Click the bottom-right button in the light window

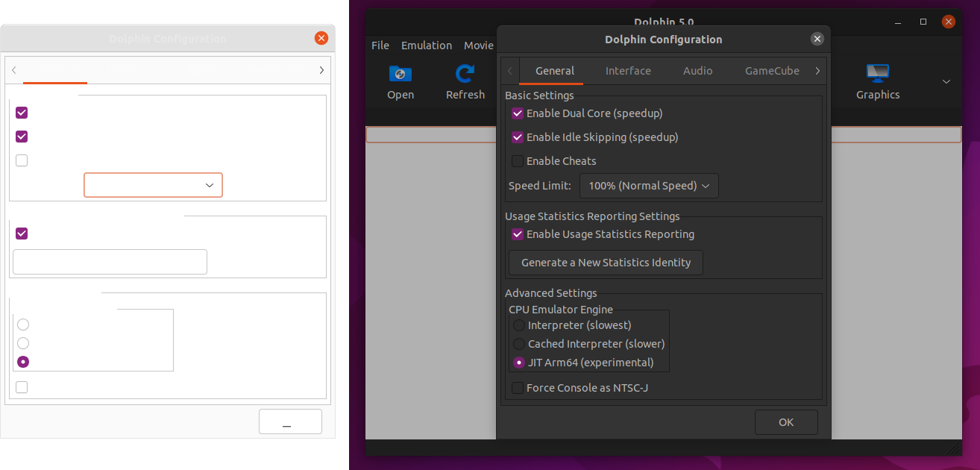point(290,422)
